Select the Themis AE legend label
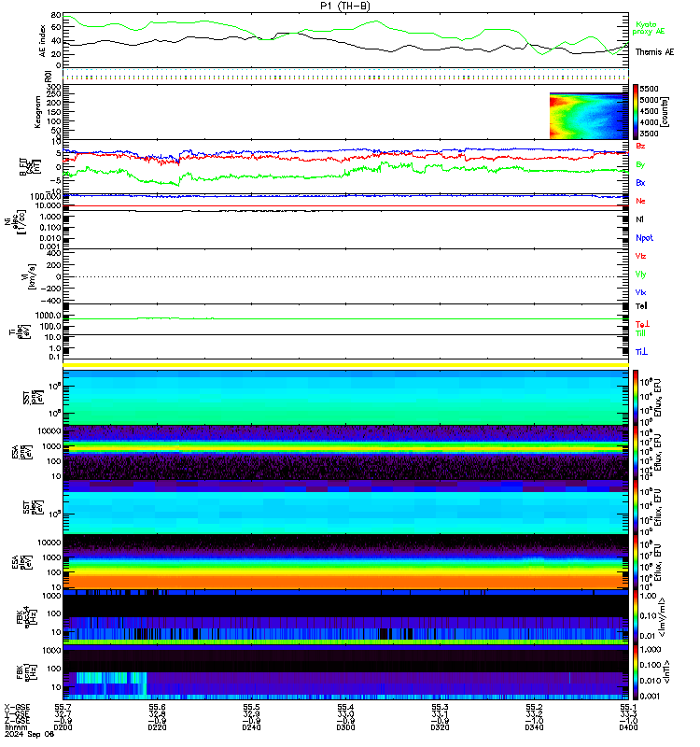 coord(654,52)
